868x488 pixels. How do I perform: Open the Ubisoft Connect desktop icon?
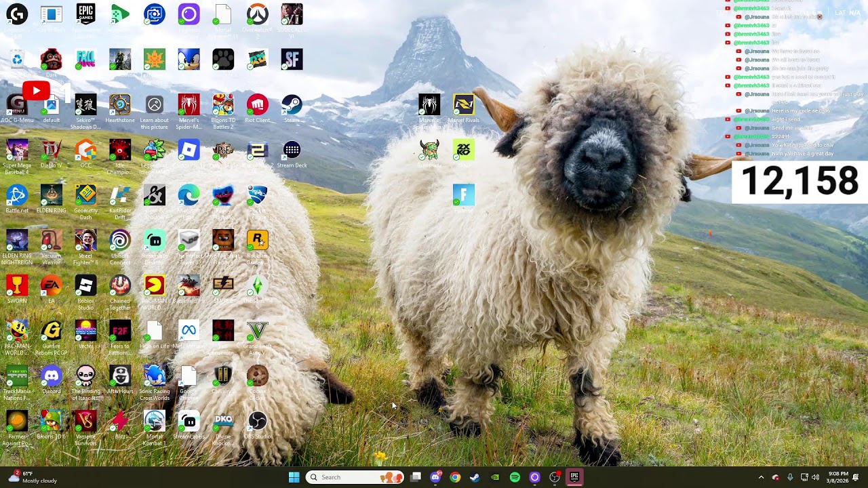coord(120,247)
